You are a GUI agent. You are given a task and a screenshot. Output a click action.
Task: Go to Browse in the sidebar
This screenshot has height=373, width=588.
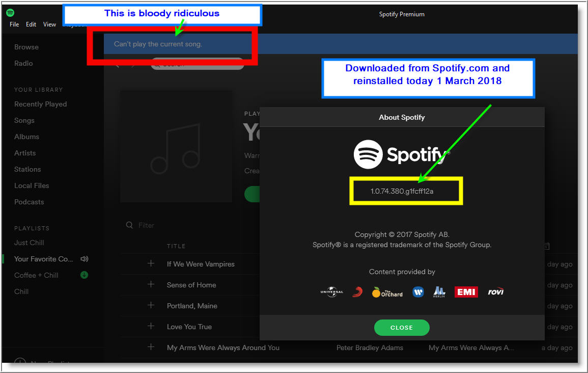(26, 47)
